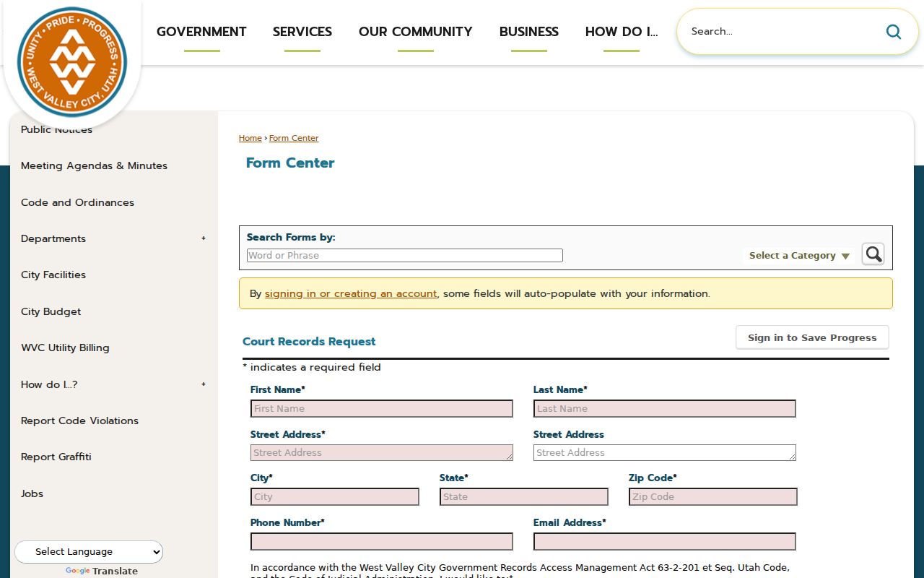Screen dimensions: 924x578
Task: Click the header search magnifier icon
Action: (x=894, y=31)
